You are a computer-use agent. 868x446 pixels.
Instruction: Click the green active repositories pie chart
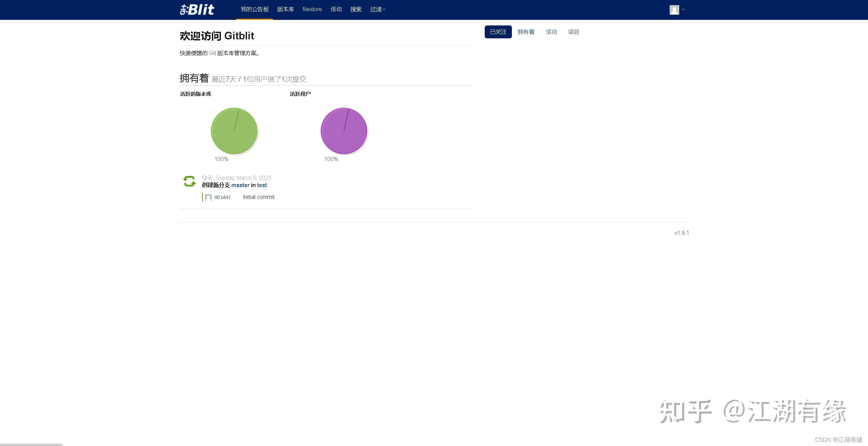(x=234, y=131)
